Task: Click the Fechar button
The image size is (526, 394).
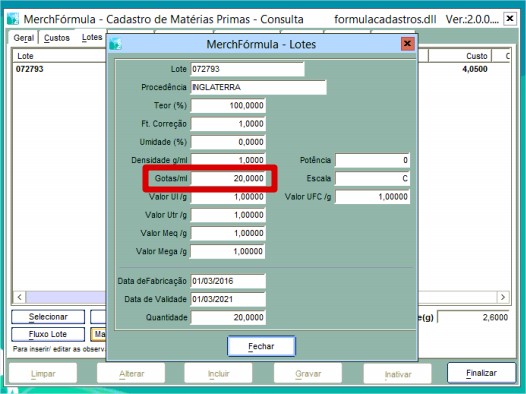Action: point(261,346)
